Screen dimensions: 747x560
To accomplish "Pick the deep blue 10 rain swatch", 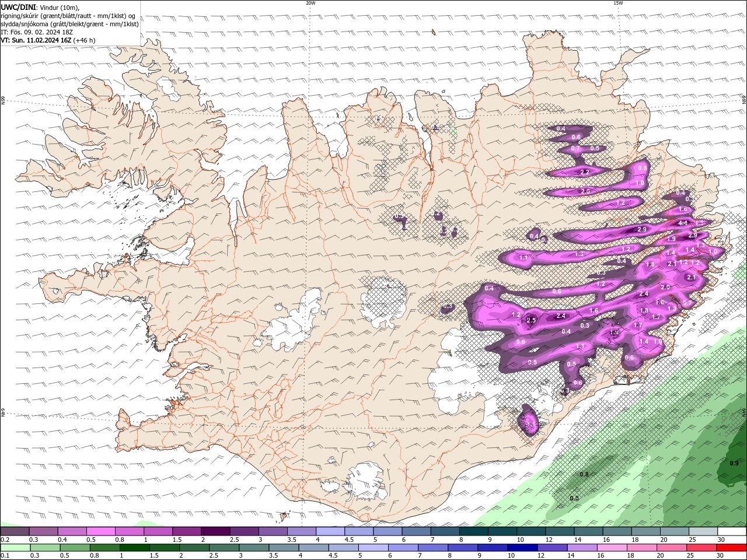I will (x=522, y=548).
